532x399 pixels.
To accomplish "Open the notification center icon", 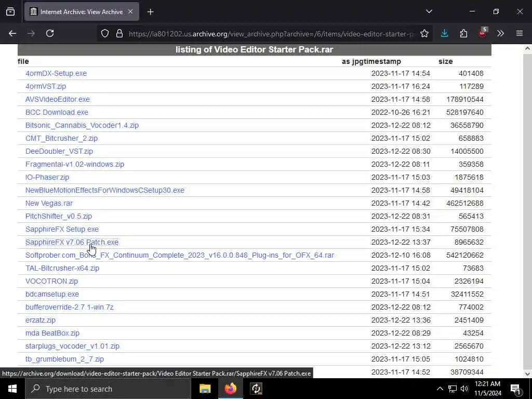I will pos(516,389).
